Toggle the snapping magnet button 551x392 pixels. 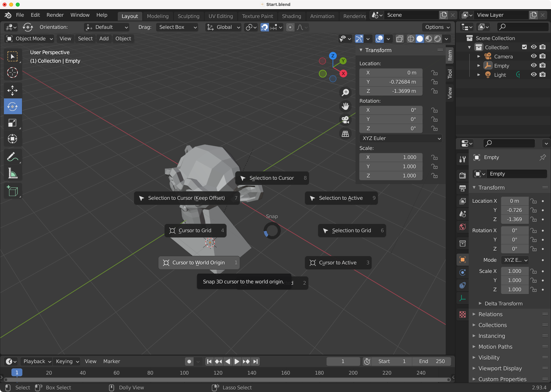(264, 27)
